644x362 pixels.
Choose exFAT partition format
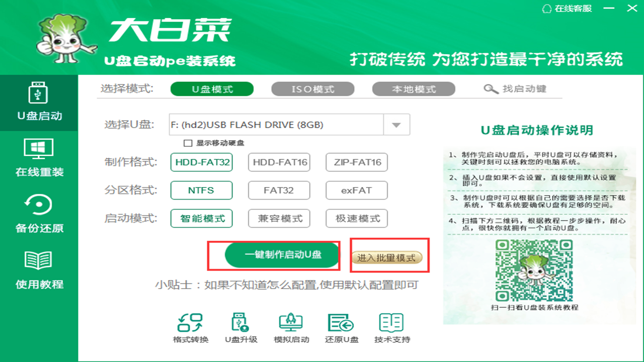(357, 191)
